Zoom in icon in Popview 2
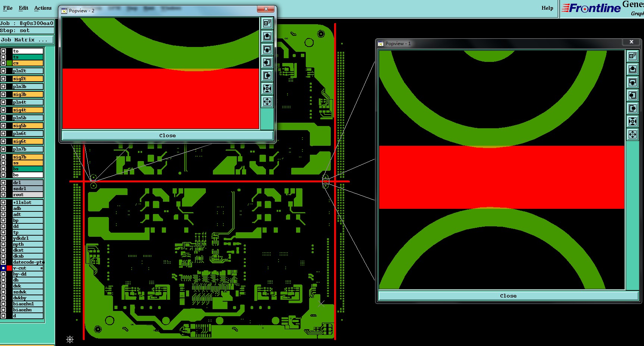This screenshot has height=346, width=644. click(267, 88)
